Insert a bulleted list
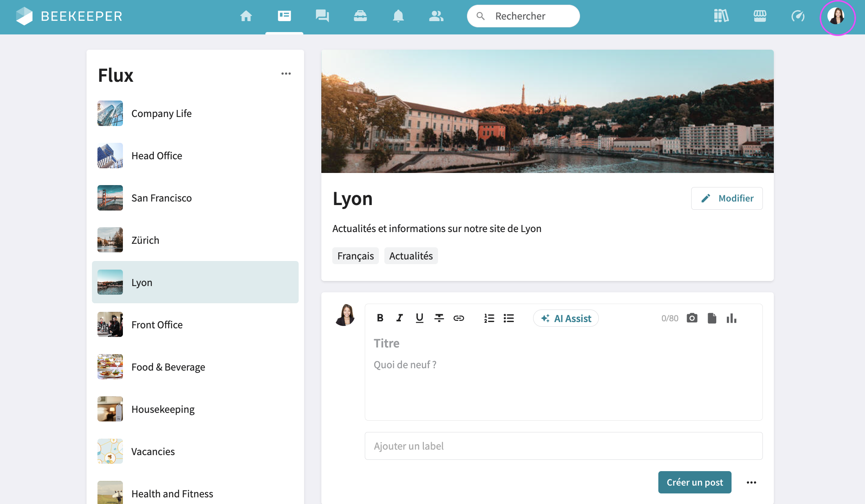Viewport: 865px width, 504px height. [509, 318]
